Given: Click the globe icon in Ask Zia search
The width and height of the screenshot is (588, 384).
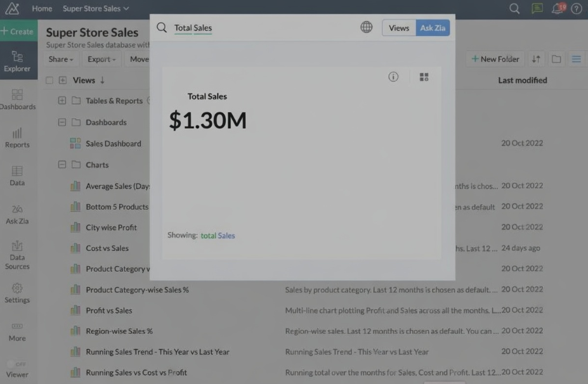Looking at the screenshot, I should (x=366, y=27).
